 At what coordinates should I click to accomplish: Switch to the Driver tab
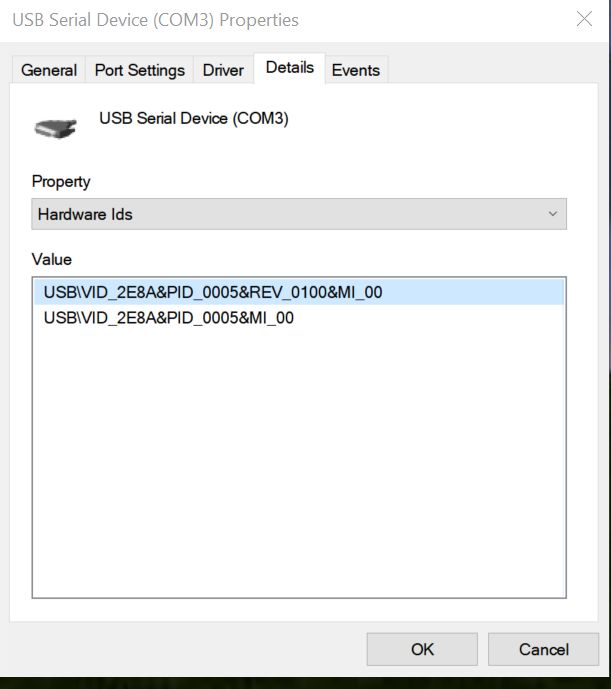click(223, 70)
